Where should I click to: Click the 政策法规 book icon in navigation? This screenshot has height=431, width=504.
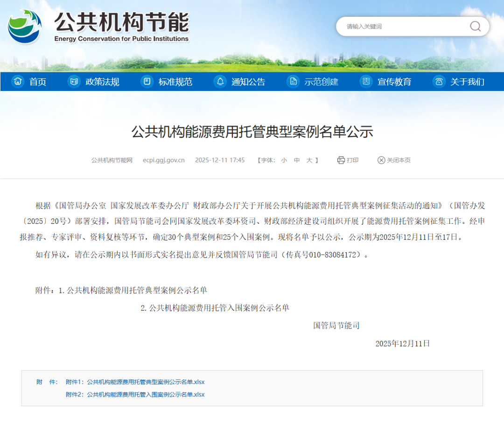[73, 81]
